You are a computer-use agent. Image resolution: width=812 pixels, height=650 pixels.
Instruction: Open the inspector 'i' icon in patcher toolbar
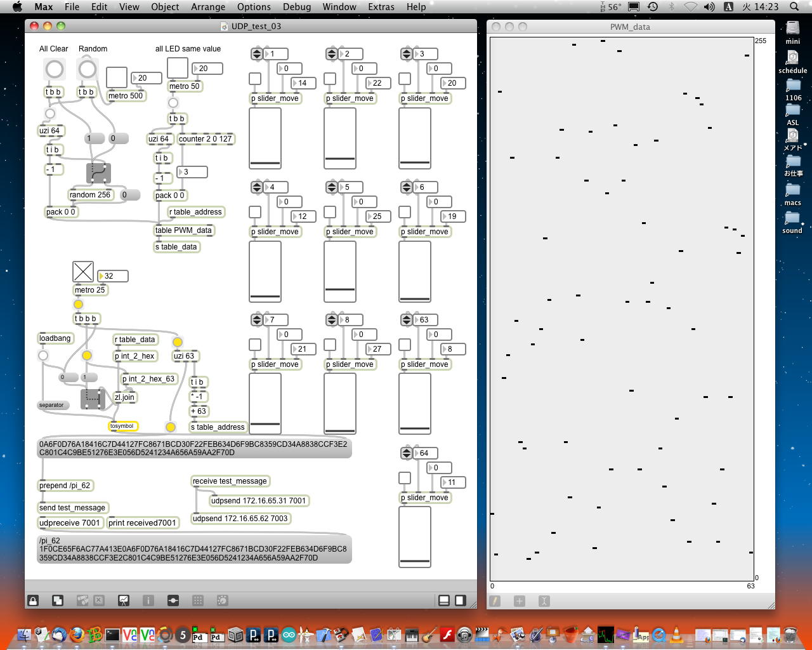(148, 600)
